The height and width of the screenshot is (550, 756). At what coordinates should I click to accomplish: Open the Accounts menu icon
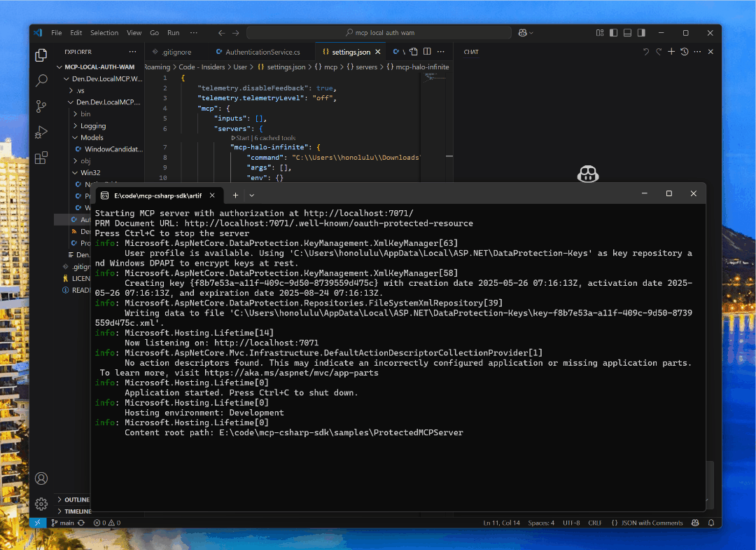point(41,478)
